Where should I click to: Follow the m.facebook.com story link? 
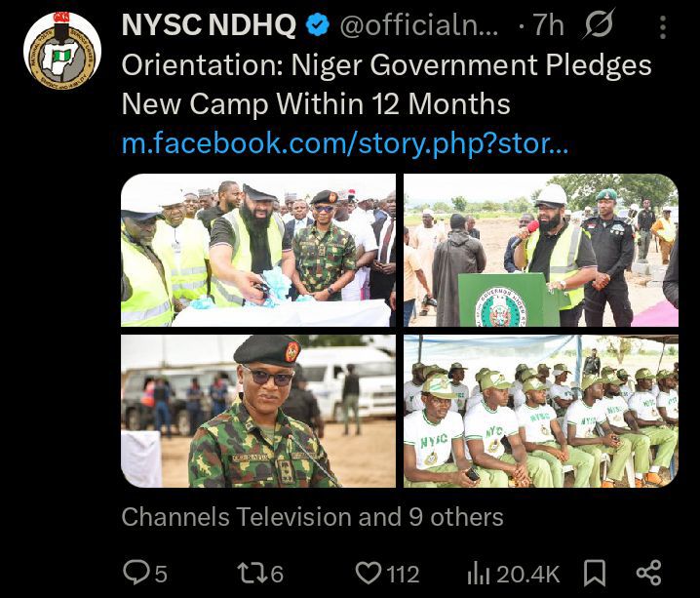click(345, 143)
